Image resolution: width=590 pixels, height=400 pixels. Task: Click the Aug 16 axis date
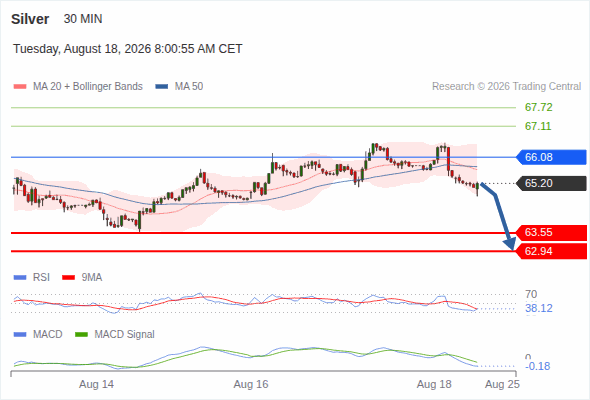(x=251, y=385)
